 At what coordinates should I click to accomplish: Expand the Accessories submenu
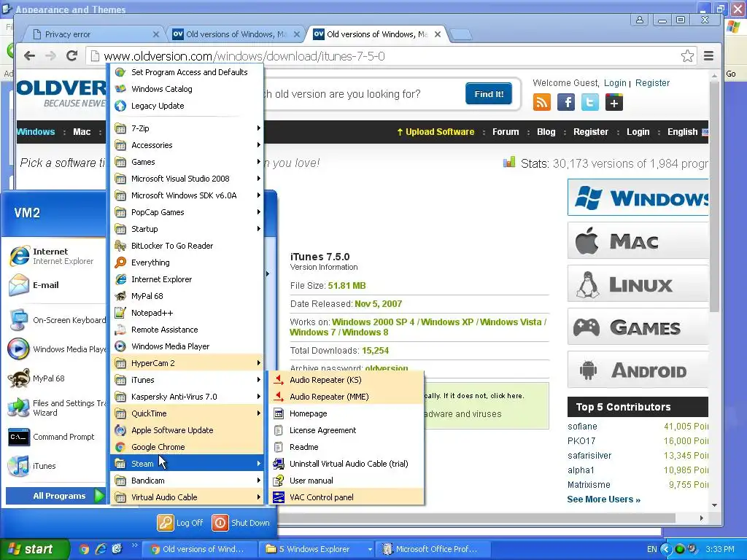click(x=187, y=145)
